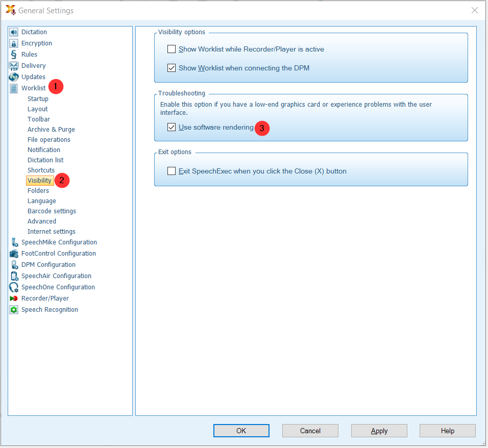Open DPM Configuration settings

(48, 264)
